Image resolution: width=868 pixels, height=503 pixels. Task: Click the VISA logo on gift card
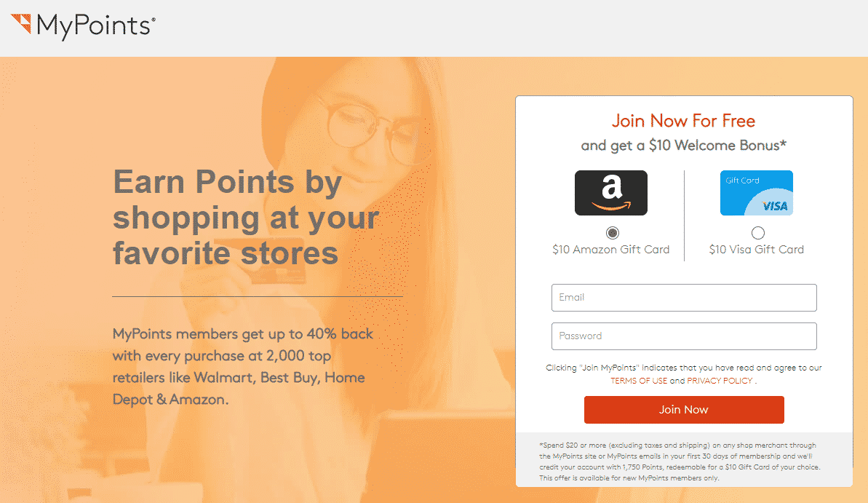click(775, 207)
